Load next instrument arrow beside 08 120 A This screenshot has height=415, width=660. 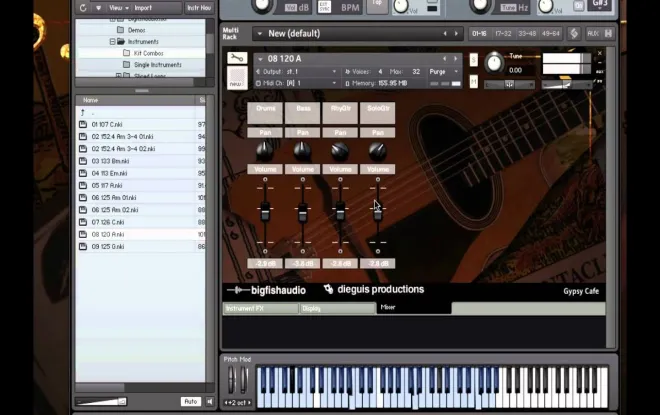click(455, 59)
